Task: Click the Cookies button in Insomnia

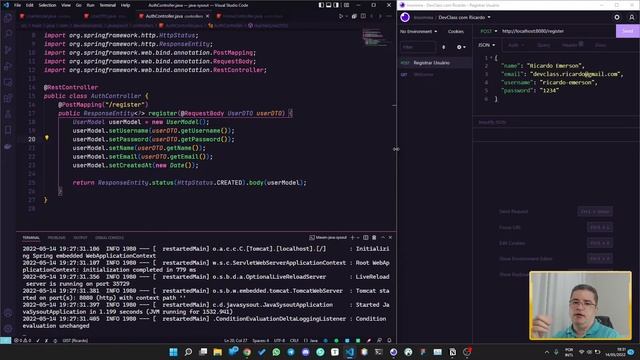Action: click(x=456, y=31)
